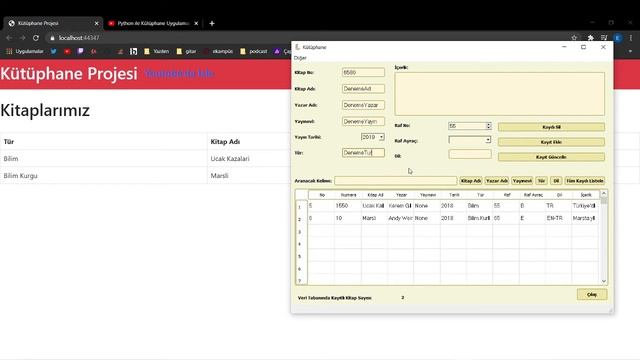
Task: Open the gitar bookmark folder
Action: [x=186, y=51]
